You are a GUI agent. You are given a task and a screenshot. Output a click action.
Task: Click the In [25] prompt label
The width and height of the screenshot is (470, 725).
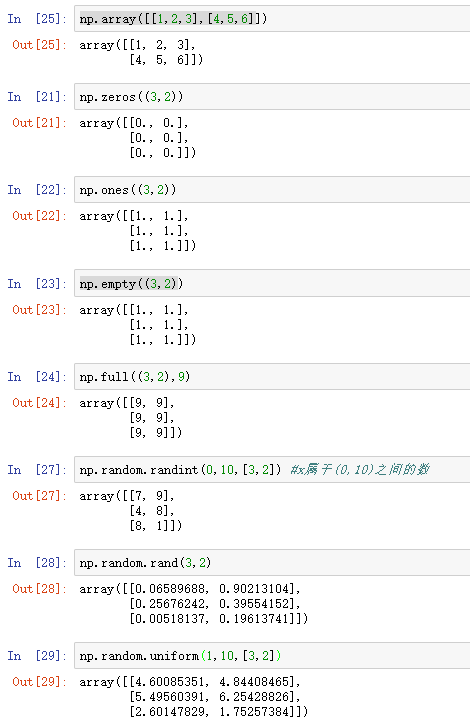[37, 19]
